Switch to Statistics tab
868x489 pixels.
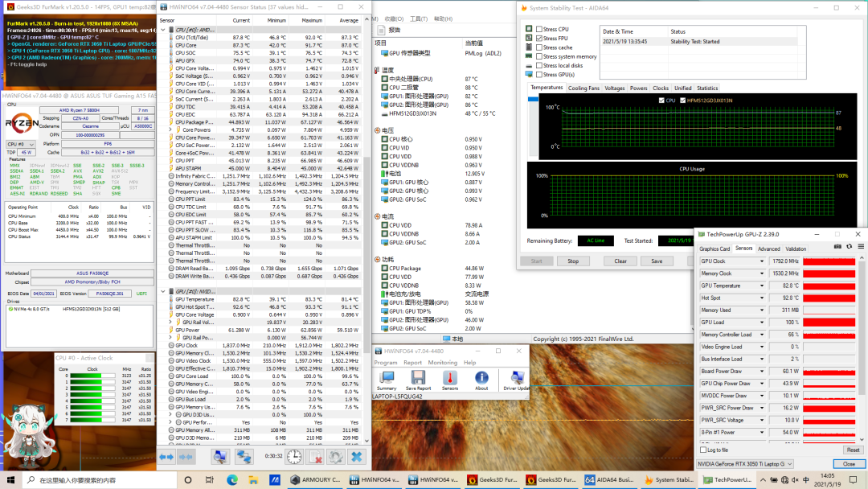coord(707,88)
